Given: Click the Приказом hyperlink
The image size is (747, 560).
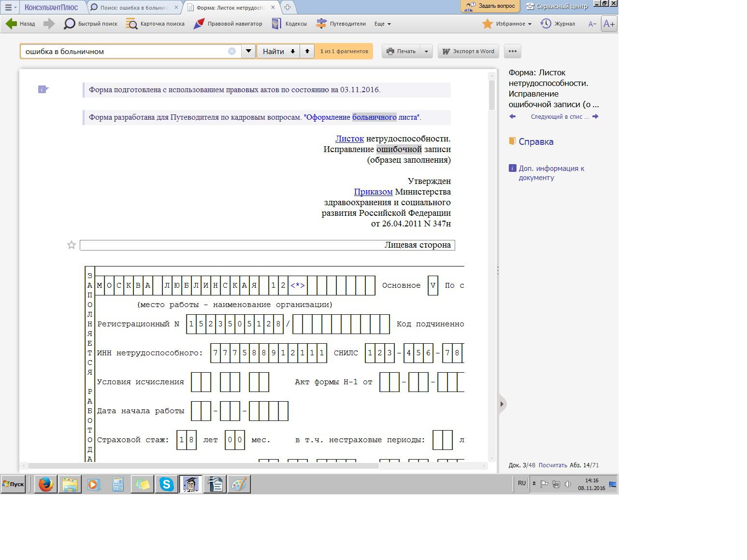Looking at the screenshot, I should click(373, 192).
